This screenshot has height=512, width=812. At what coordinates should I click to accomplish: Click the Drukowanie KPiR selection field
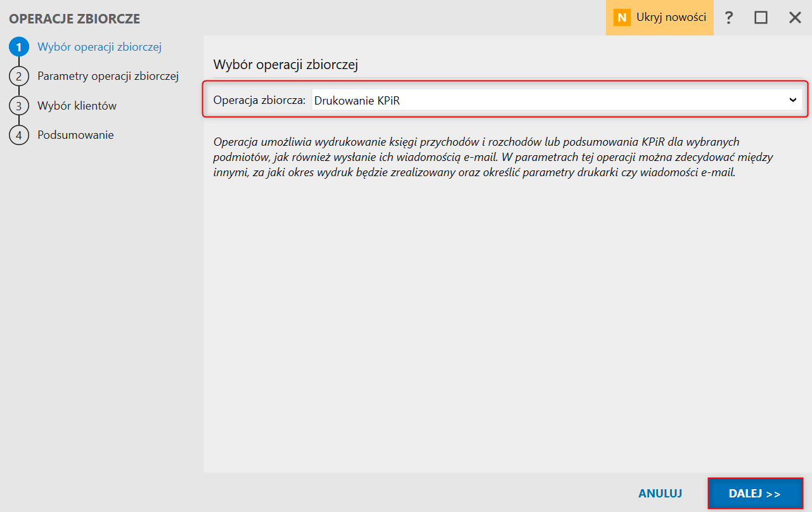pos(557,99)
